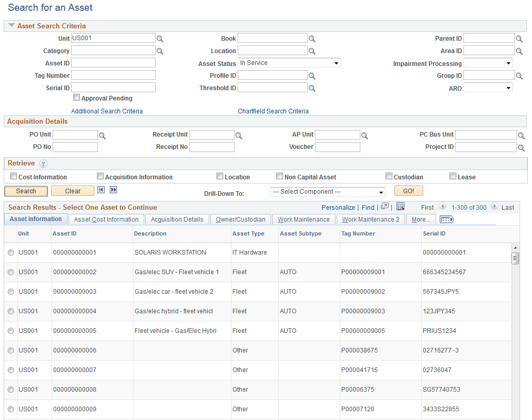Enable the Approval Pending checkbox
The height and width of the screenshot is (420, 532).
pyautogui.click(x=76, y=97)
